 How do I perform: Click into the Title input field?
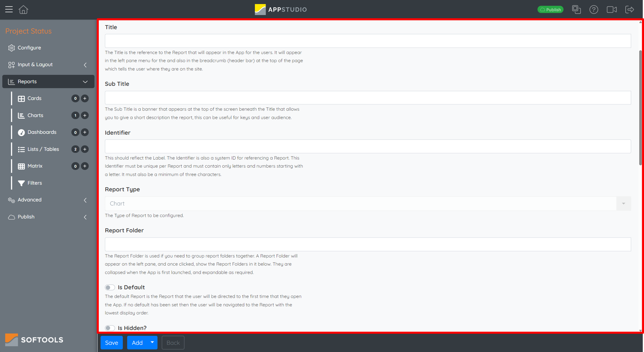tap(368, 41)
